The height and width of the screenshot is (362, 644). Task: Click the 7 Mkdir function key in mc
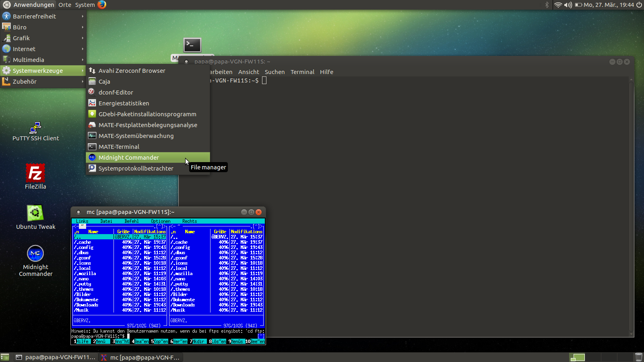[x=198, y=341]
